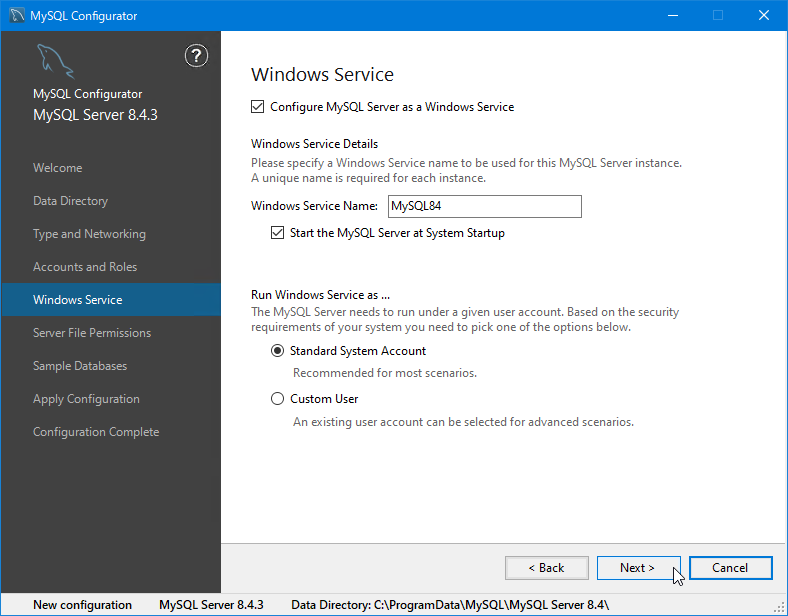Click the Windows Service Name field
The height and width of the screenshot is (616, 788).
[484, 207]
